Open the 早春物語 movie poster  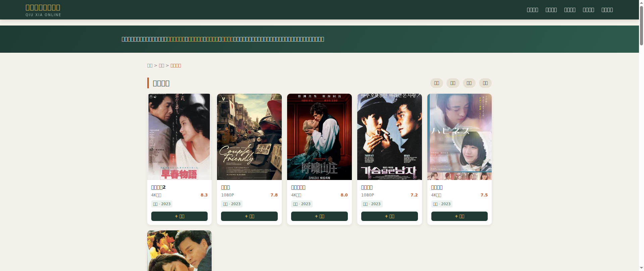(179, 137)
